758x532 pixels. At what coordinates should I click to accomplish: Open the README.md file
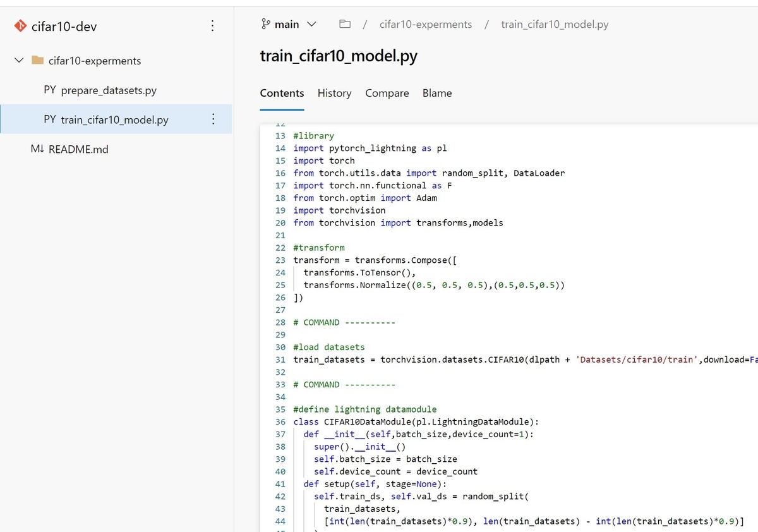[78, 149]
